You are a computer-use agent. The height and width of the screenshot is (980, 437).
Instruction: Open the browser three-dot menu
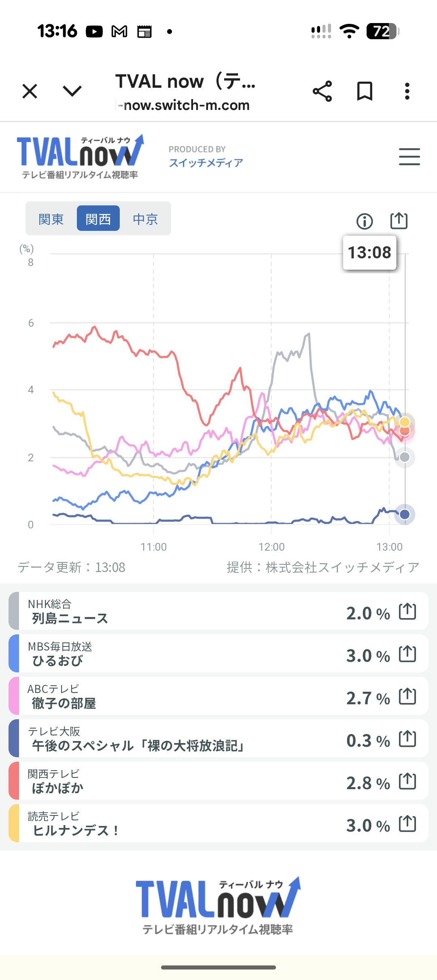click(407, 91)
